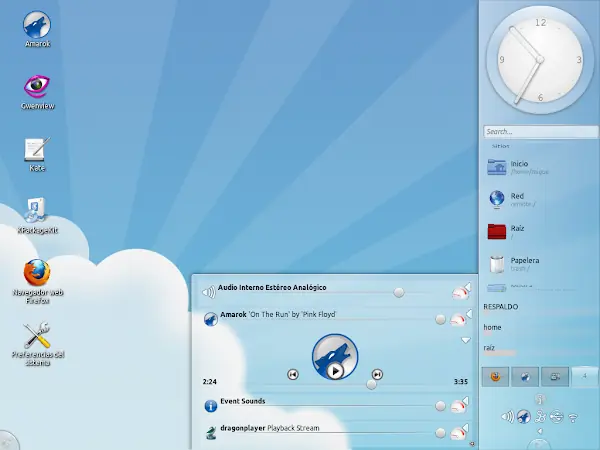The height and width of the screenshot is (450, 600).
Task: Mute the Amarok stream
Action: point(458,320)
